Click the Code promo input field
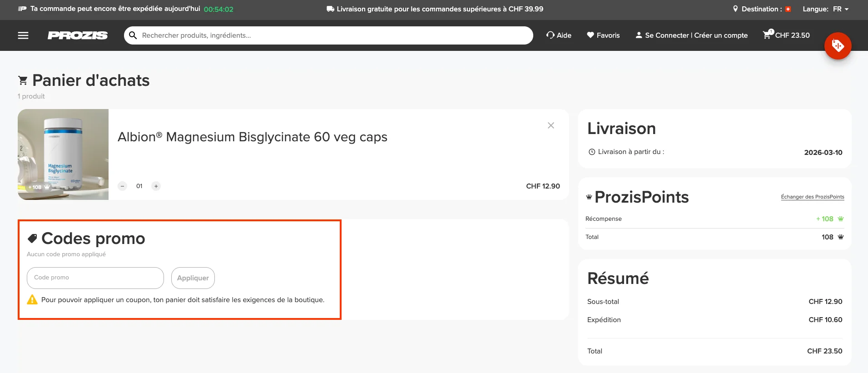 (x=95, y=278)
